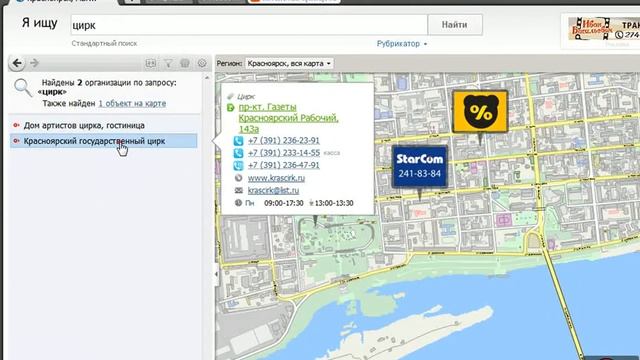Click the phone icon beside +7 (391) 236-47-91

tap(238, 165)
